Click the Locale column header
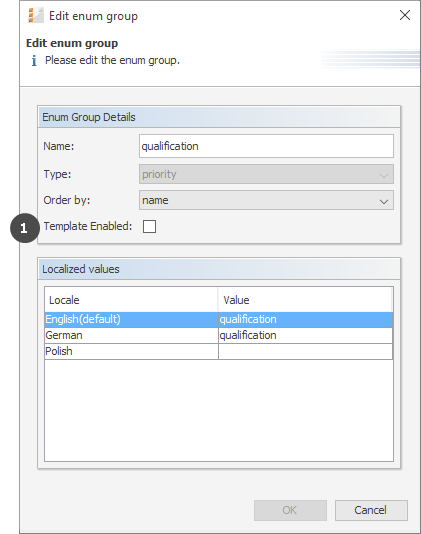Image resolution: width=421 pixels, height=534 pixels. click(x=131, y=300)
